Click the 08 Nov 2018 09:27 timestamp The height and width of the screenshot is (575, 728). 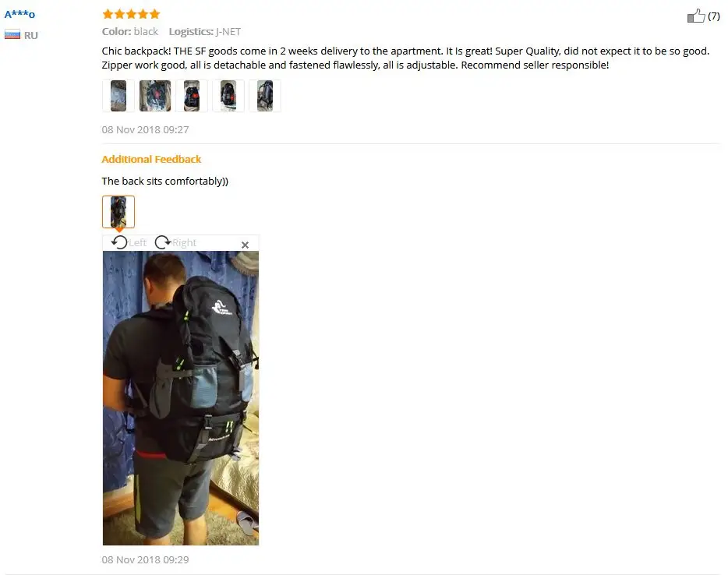[145, 129]
